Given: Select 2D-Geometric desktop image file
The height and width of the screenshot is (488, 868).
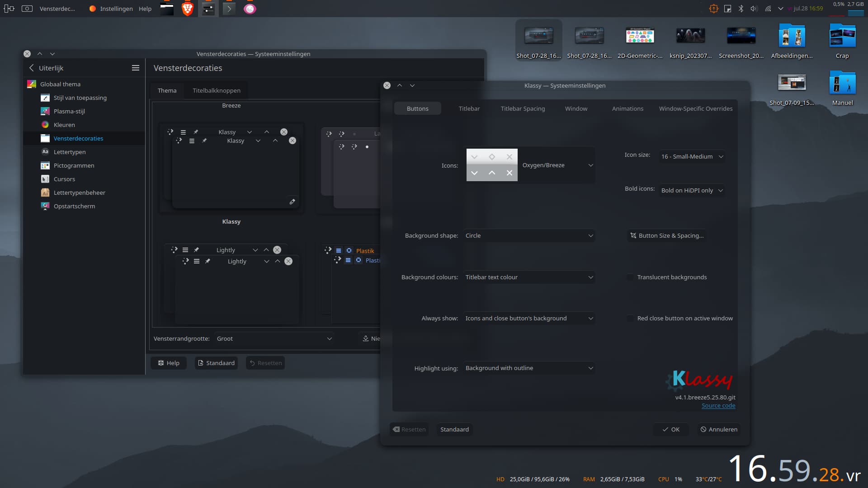Looking at the screenshot, I should [x=640, y=42].
